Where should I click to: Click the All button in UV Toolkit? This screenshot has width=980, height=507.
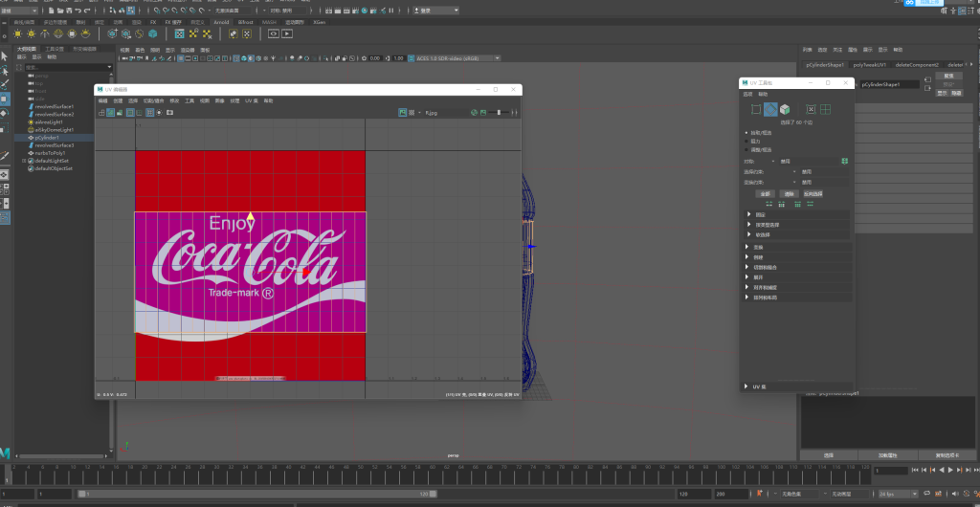pyautogui.click(x=767, y=193)
